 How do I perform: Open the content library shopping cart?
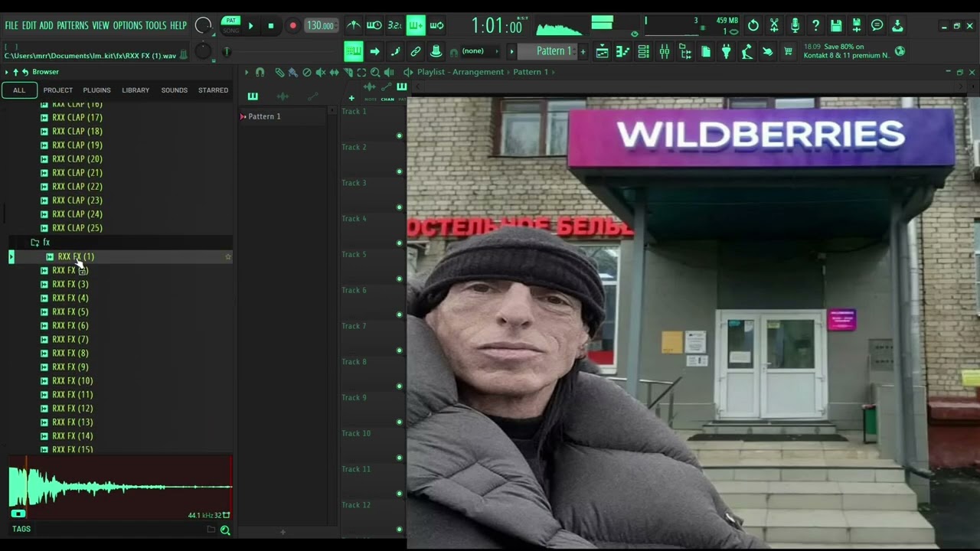[789, 51]
